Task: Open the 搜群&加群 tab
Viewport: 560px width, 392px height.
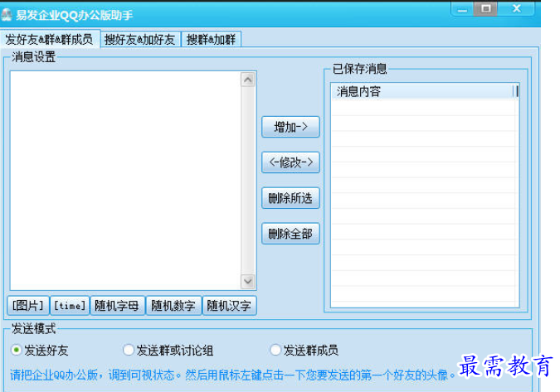Action: (x=211, y=39)
